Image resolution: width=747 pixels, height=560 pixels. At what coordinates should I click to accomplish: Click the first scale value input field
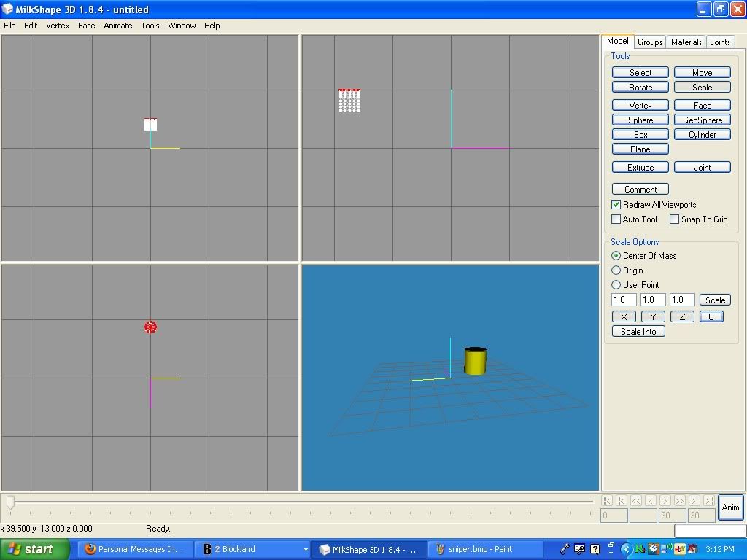[x=624, y=300]
